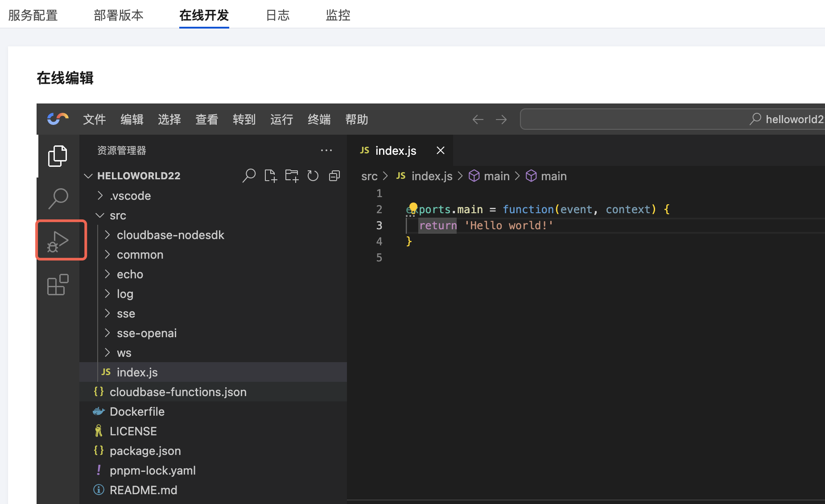The image size is (825, 504).
Task: Open the Extensions view in sidebar
Action: tap(58, 285)
